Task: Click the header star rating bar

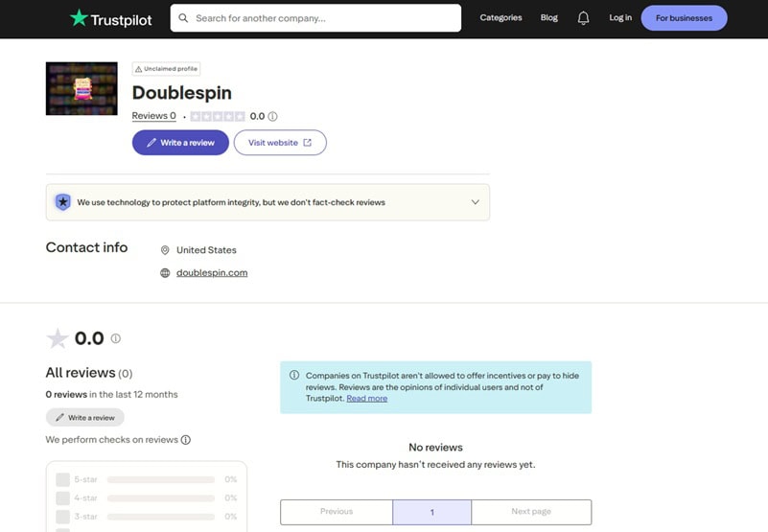Action: click(x=218, y=117)
